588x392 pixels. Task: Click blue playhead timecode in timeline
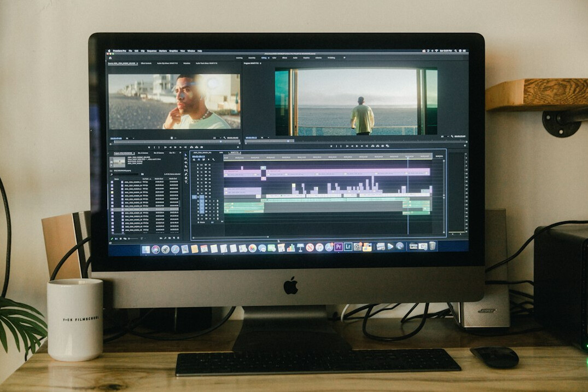tap(199, 157)
